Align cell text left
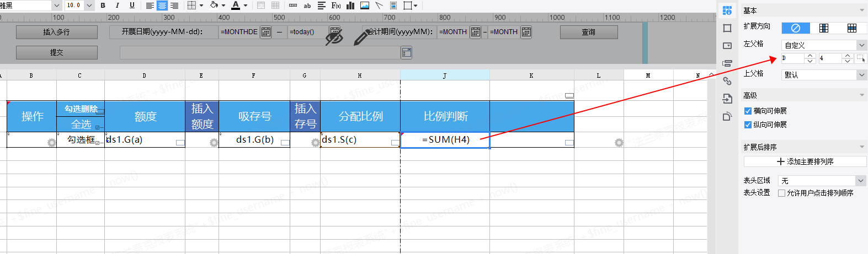Viewport: 868px width, 254px height. click(150, 6)
